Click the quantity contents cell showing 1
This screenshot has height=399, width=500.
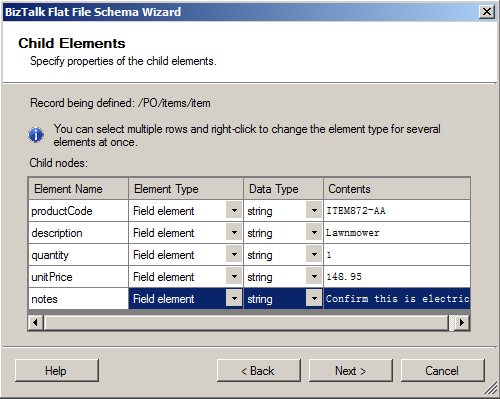pos(397,255)
